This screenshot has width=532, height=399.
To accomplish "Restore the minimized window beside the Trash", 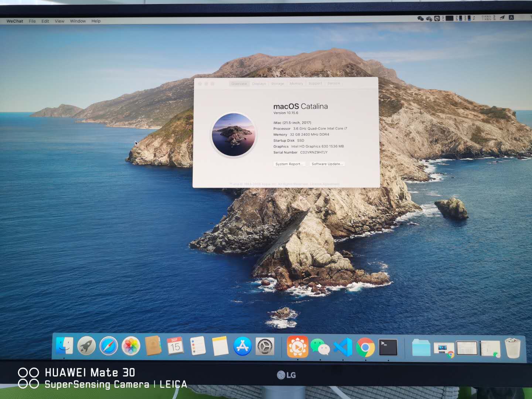I will pyautogui.click(x=490, y=349).
